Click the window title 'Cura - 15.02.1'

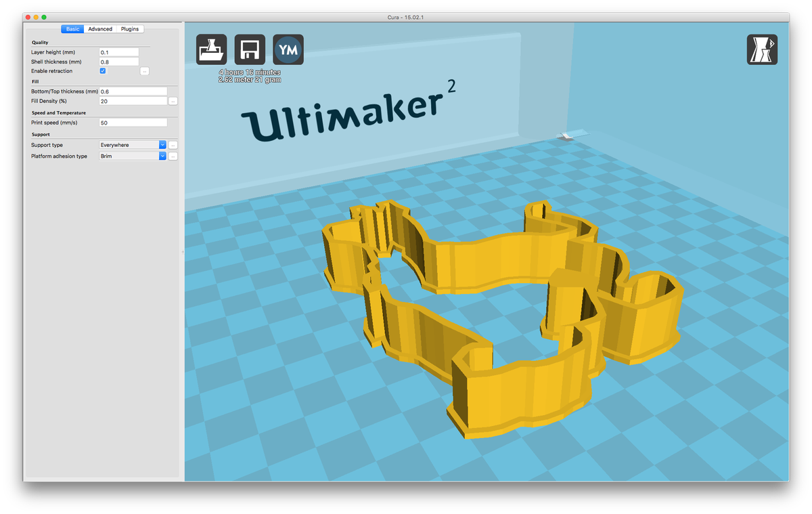[406, 16]
